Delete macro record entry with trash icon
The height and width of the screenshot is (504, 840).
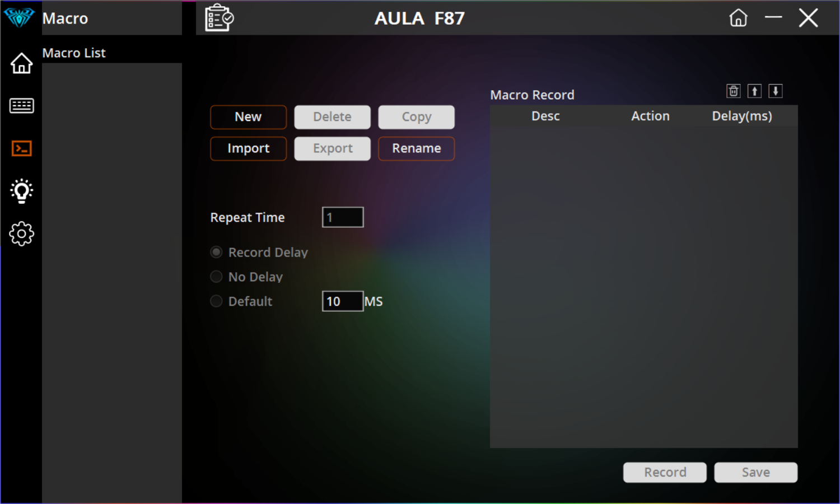pos(734,91)
